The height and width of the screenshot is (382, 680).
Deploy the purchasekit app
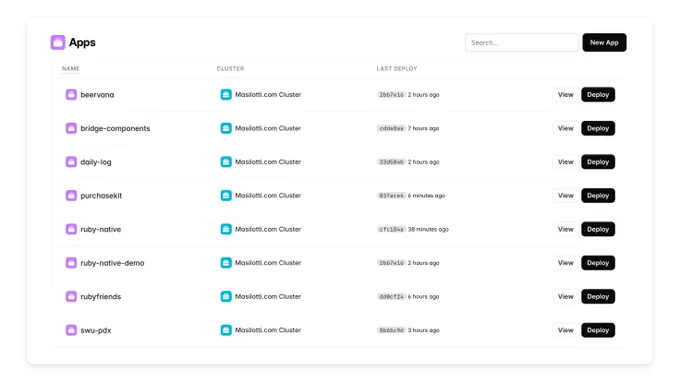click(598, 196)
